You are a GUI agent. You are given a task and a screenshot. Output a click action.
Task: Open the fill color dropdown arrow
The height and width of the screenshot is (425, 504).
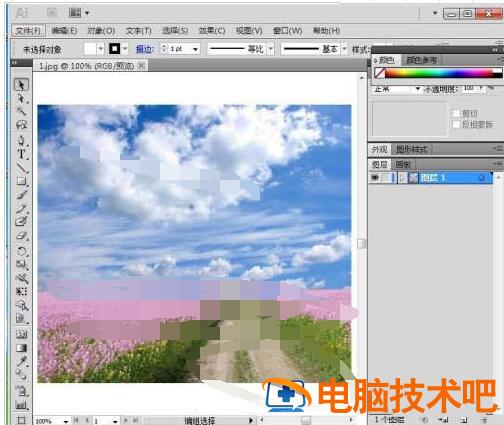coord(101,49)
